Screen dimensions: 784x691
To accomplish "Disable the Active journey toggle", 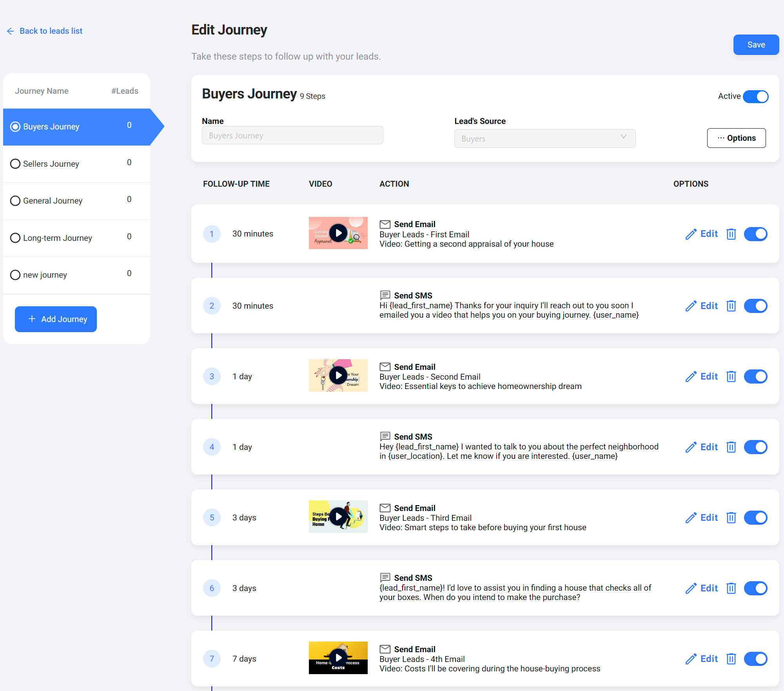I will (755, 96).
